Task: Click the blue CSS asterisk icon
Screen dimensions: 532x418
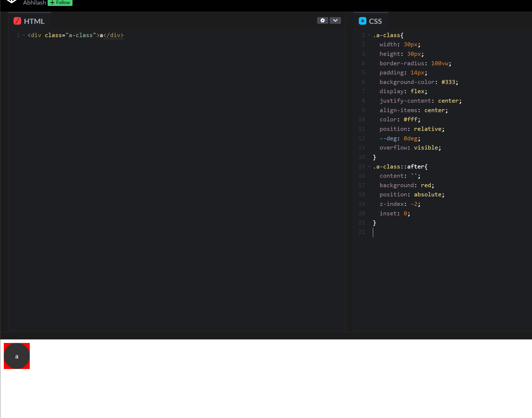Action: (x=362, y=21)
